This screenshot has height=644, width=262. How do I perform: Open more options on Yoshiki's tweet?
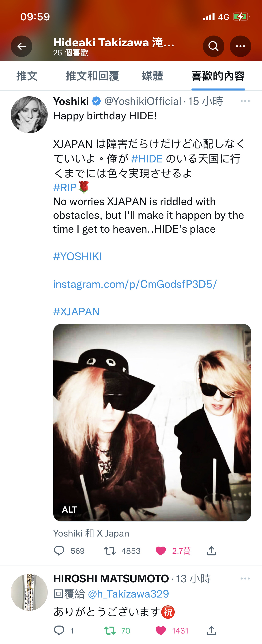(x=245, y=101)
